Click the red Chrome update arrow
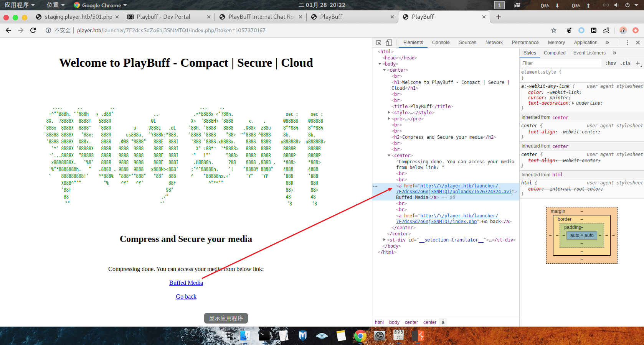This screenshot has width=644, height=345. click(636, 30)
